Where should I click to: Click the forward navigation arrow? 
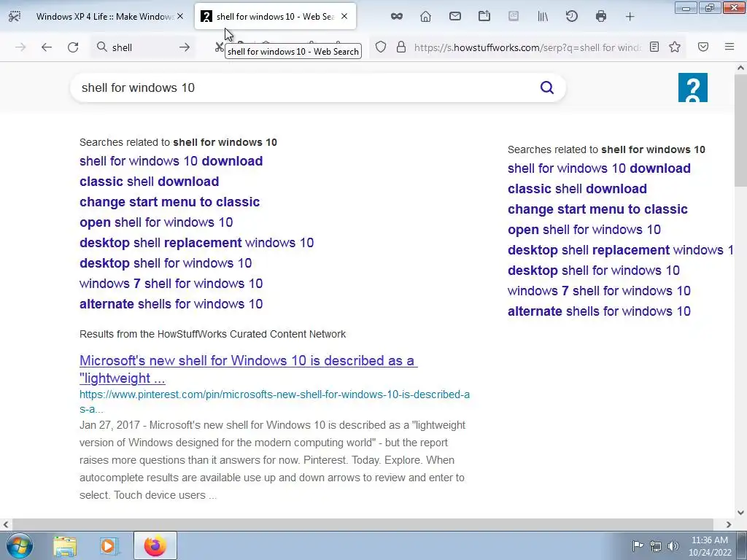20,47
